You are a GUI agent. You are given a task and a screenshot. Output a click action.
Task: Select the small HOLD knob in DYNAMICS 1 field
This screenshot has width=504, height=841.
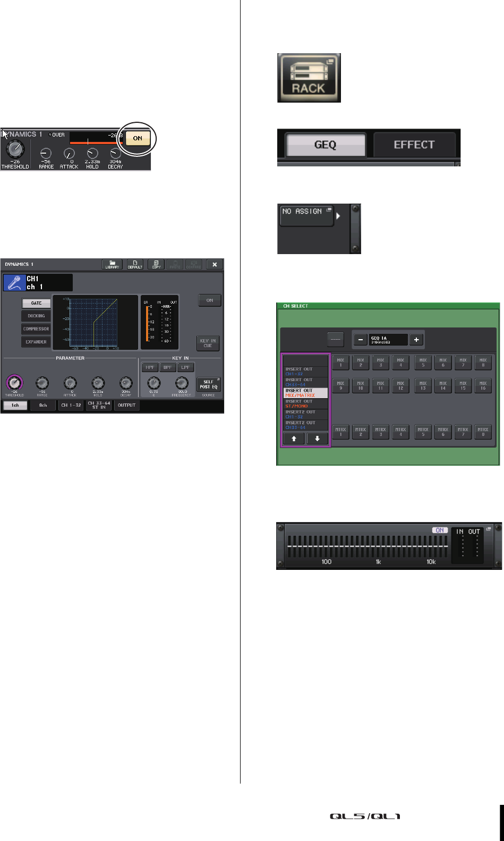pos(92,154)
